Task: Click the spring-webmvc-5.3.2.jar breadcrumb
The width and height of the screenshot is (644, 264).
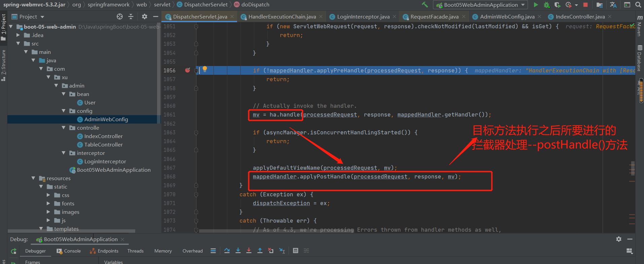Action: [34, 5]
